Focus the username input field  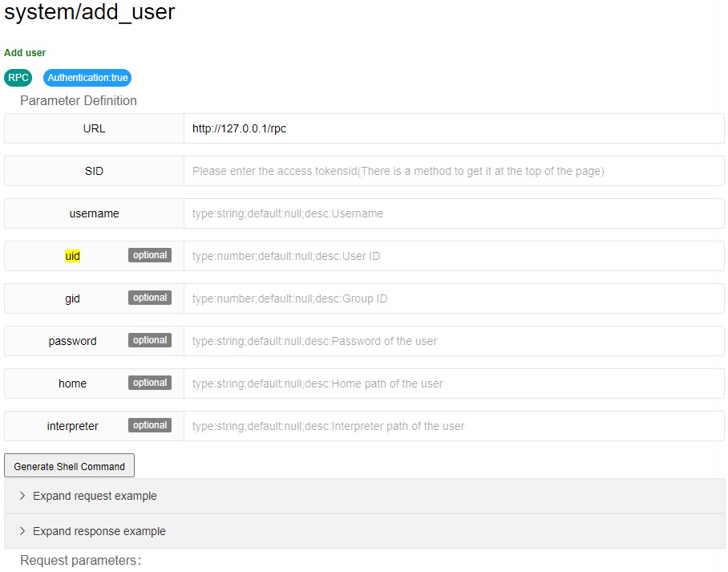[x=453, y=213]
